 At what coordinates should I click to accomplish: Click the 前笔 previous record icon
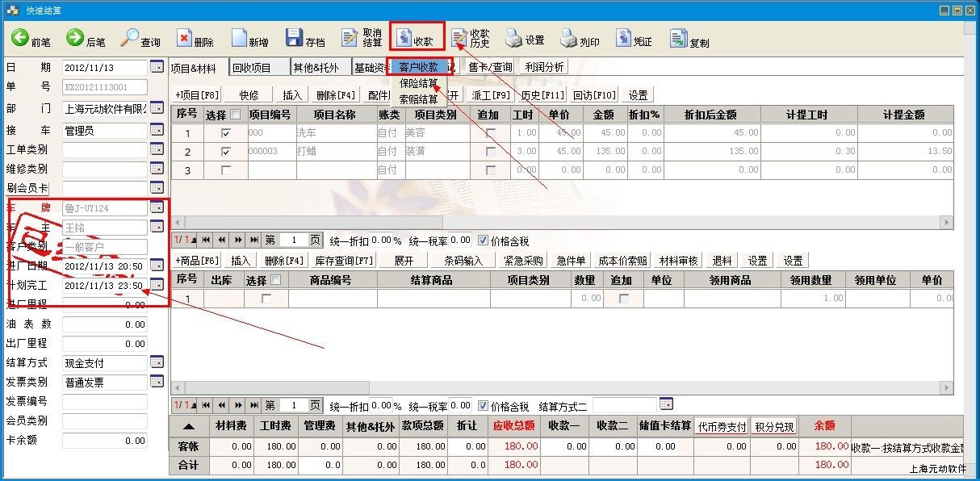tap(20, 37)
